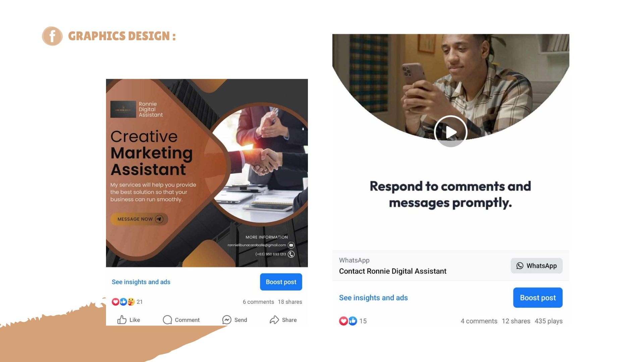
Task: View the 21 reactions on left post
Action: tap(127, 302)
